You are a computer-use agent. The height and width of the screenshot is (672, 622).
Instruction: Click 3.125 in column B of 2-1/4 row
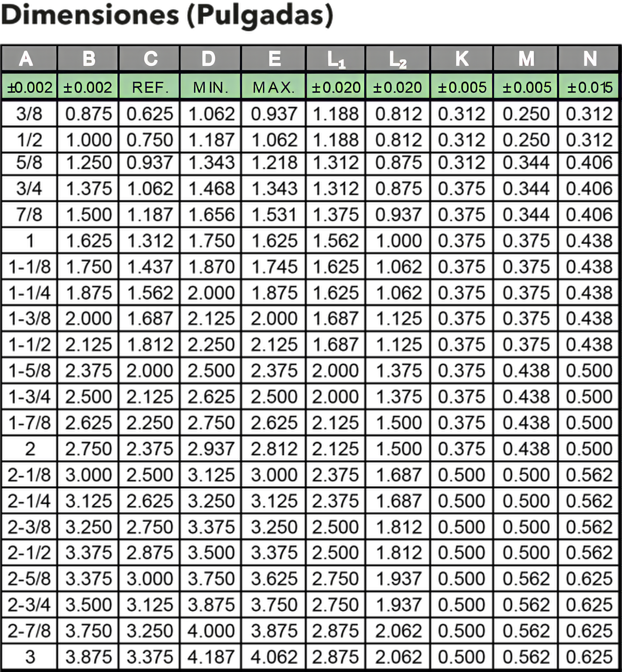[x=89, y=501]
